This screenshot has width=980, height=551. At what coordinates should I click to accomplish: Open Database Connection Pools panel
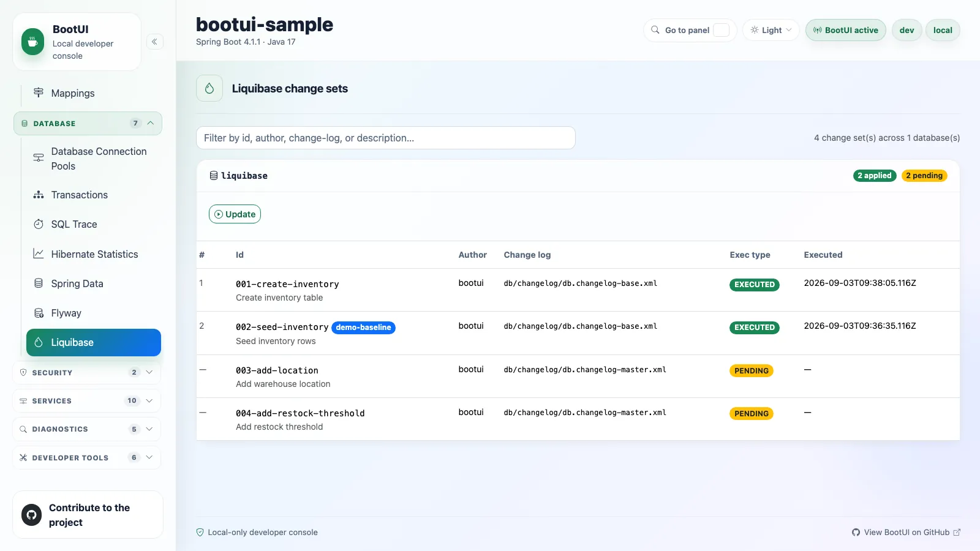(x=93, y=159)
